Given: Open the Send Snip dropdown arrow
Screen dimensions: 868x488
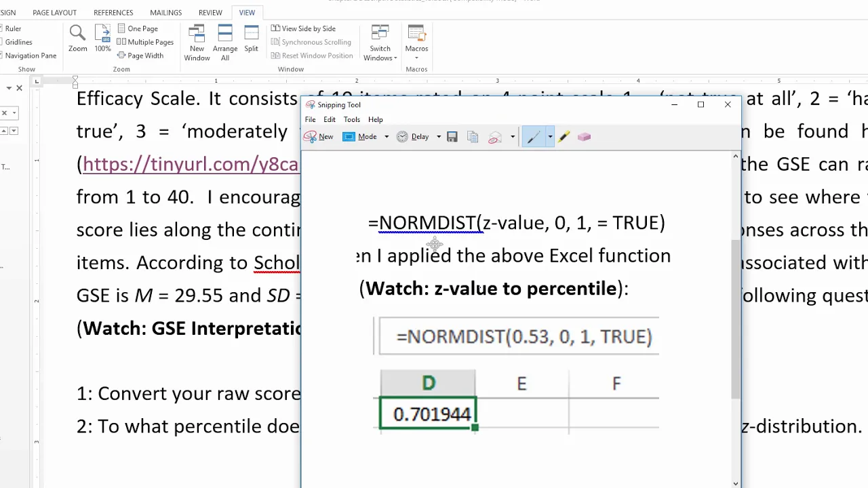Looking at the screenshot, I should pos(513,137).
